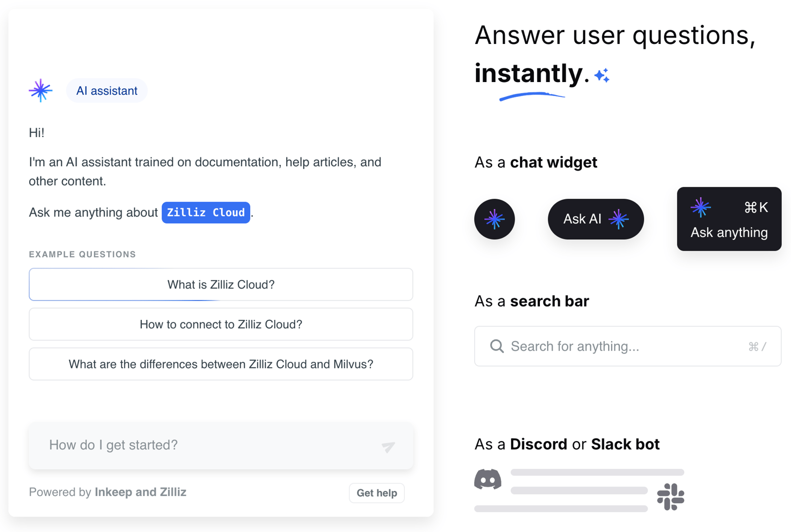Focus the 'Search for anything...' search bar
This screenshot has height=532, width=791.
pos(628,346)
